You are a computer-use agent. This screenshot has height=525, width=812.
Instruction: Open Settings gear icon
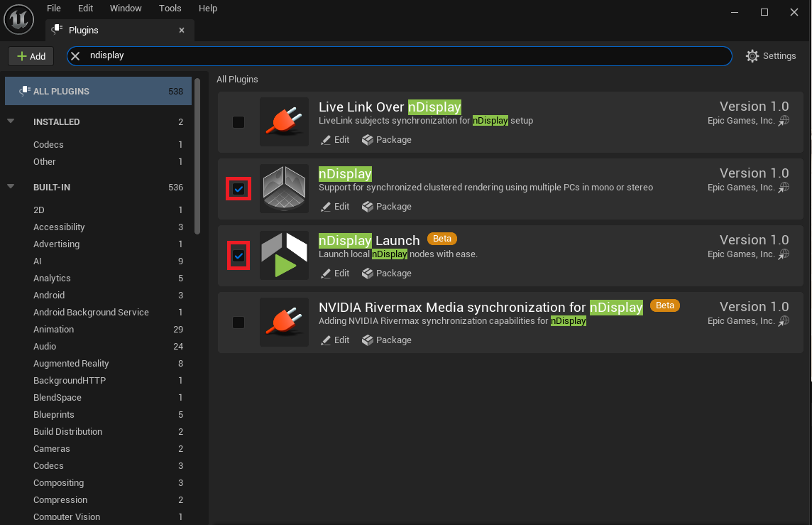click(x=752, y=56)
